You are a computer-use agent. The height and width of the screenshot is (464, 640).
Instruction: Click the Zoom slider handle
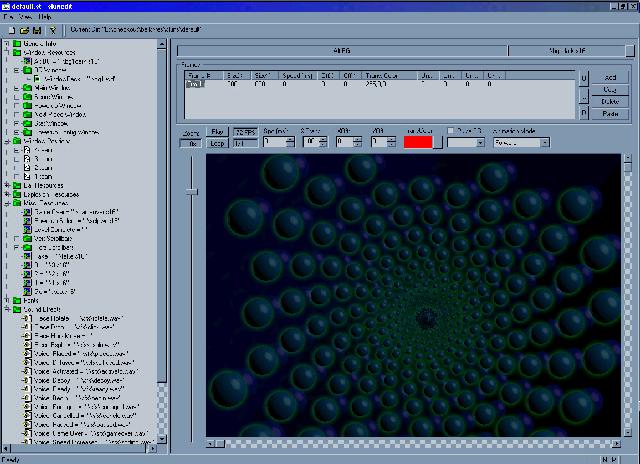pyautogui.click(x=193, y=192)
